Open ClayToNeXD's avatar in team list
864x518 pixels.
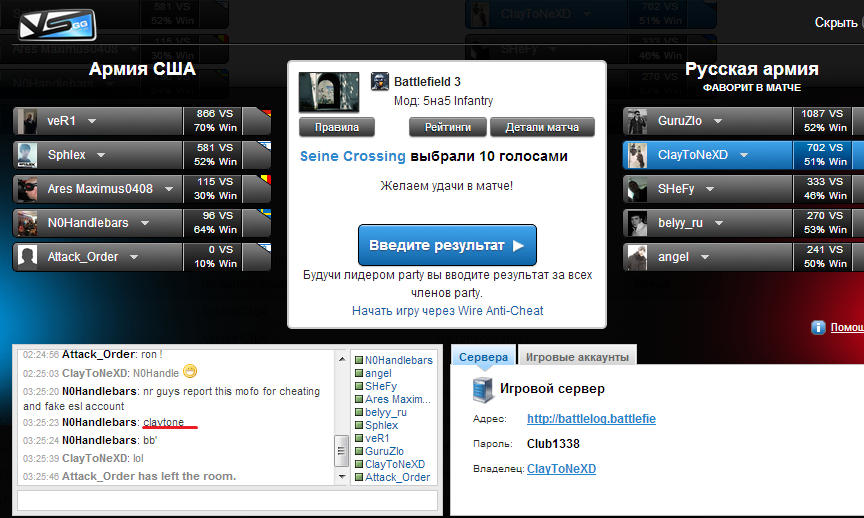(638, 155)
